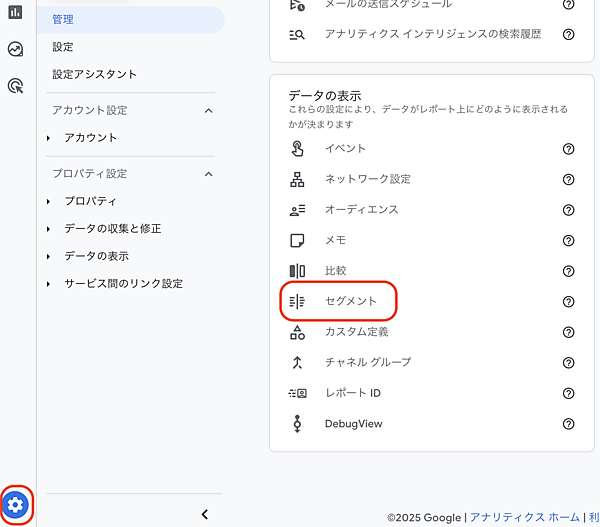Open the Advertising icon in left rail
The width and height of the screenshot is (600, 527).
(15, 86)
